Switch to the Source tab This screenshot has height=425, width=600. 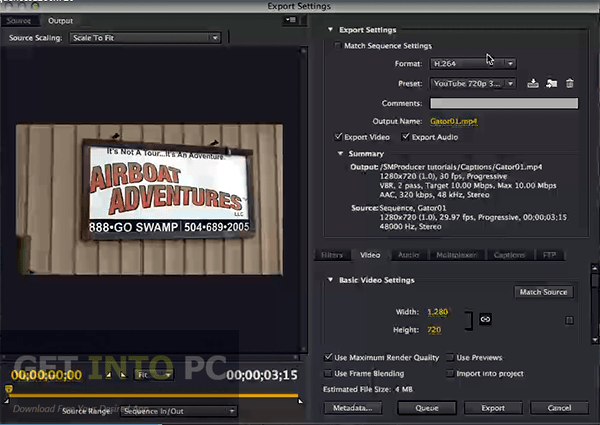pyautogui.click(x=19, y=21)
